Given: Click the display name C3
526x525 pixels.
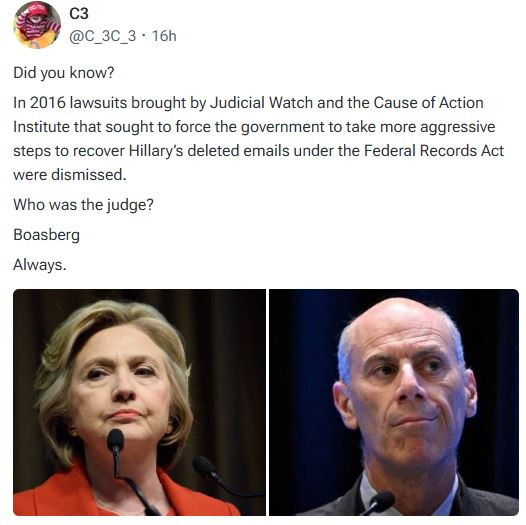Looking at the screenshot, I should point(79,14).
